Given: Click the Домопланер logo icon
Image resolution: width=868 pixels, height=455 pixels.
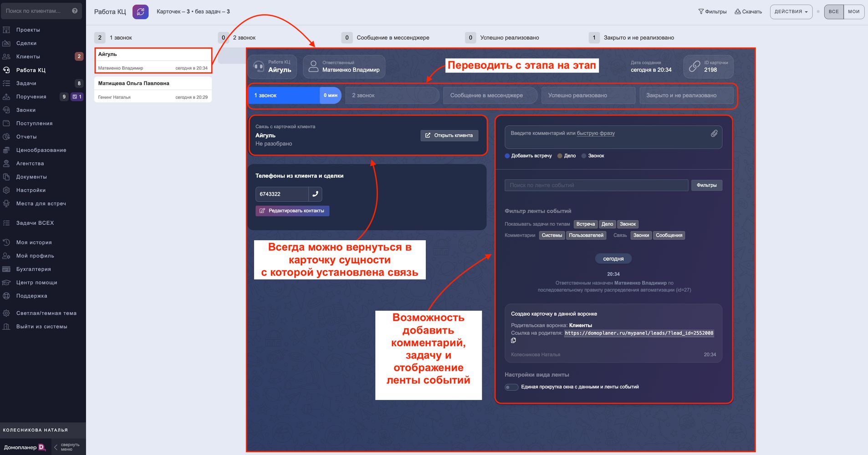Looking at the screenshot, I should pos(42,447).
